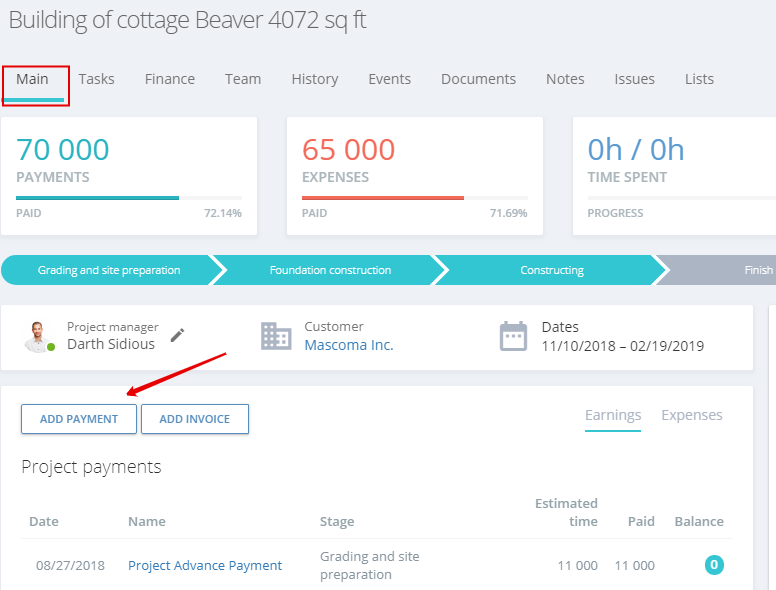776x590 pixels.
Task: Select Foundation construction stage
Action: coord(330,270)
